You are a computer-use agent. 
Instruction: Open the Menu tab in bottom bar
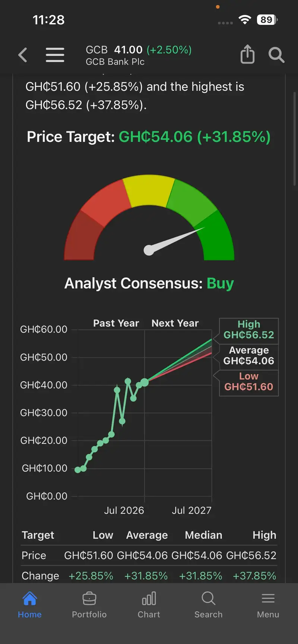click(268, 605)
